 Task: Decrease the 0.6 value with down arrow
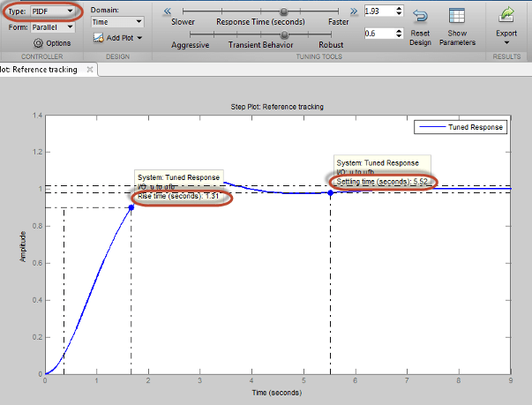coord(400,36)
